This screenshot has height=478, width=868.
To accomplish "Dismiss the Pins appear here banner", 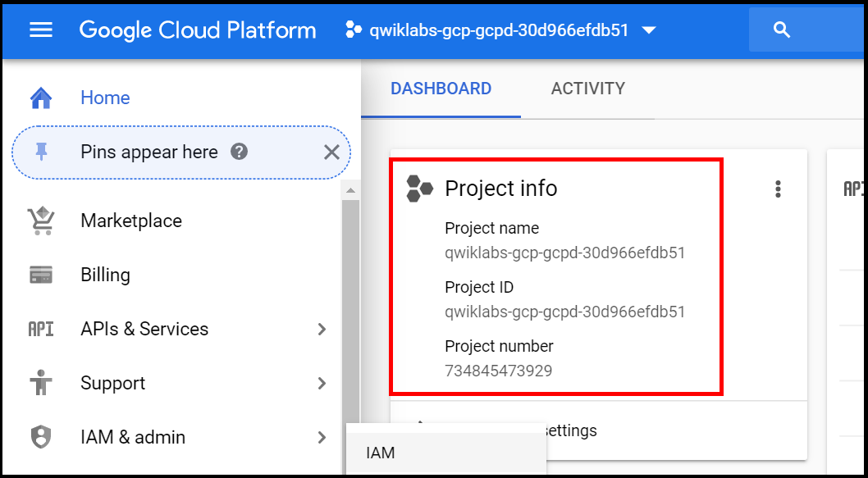I will coord(331,153).
